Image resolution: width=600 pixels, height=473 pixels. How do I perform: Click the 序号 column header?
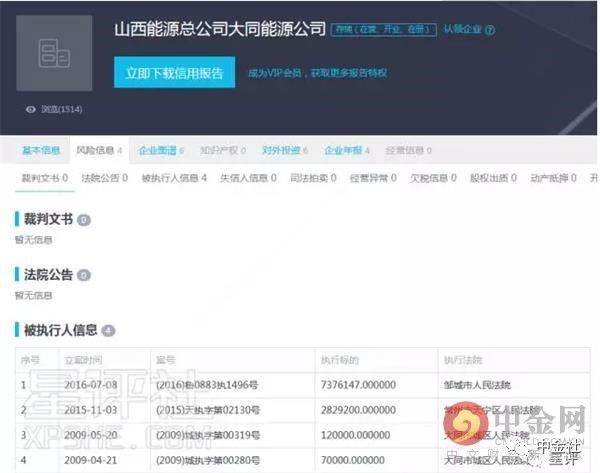click(30, 360)
